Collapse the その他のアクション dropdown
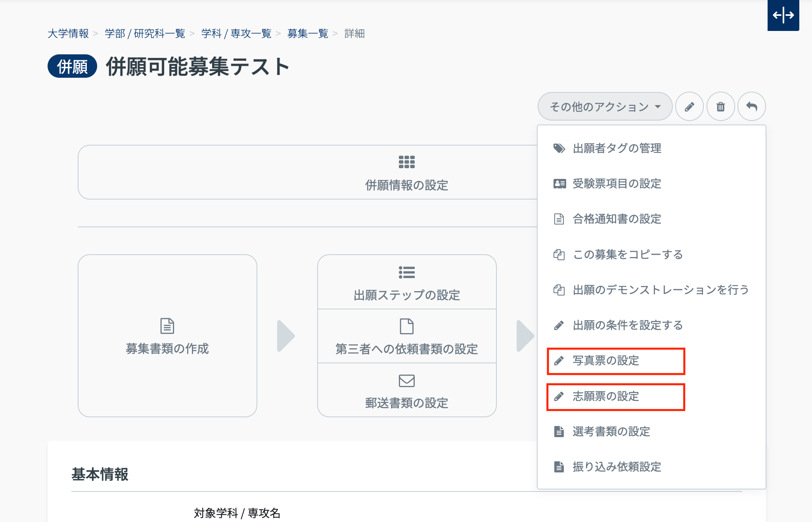The height and width of the screenshot is (522, 812). click(605, 107)
